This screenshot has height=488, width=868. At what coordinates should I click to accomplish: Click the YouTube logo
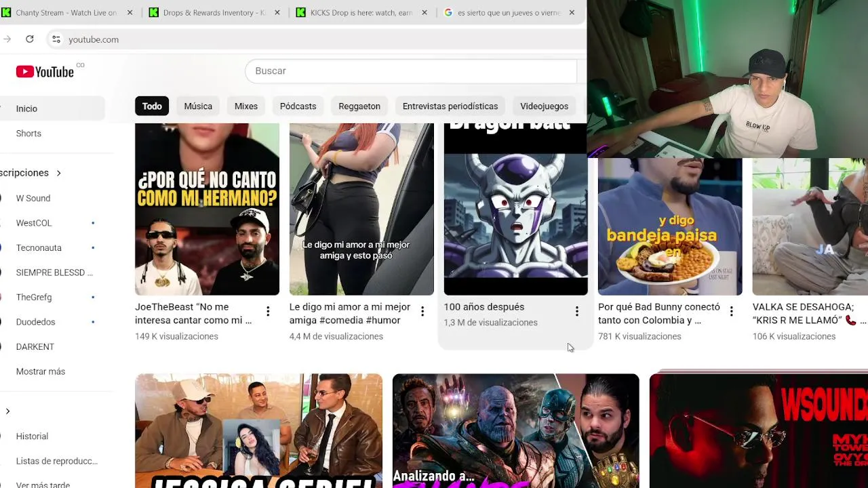point(45,72)
